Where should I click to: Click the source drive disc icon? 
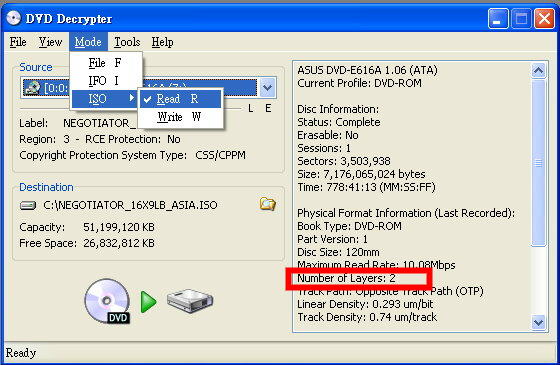32,88
